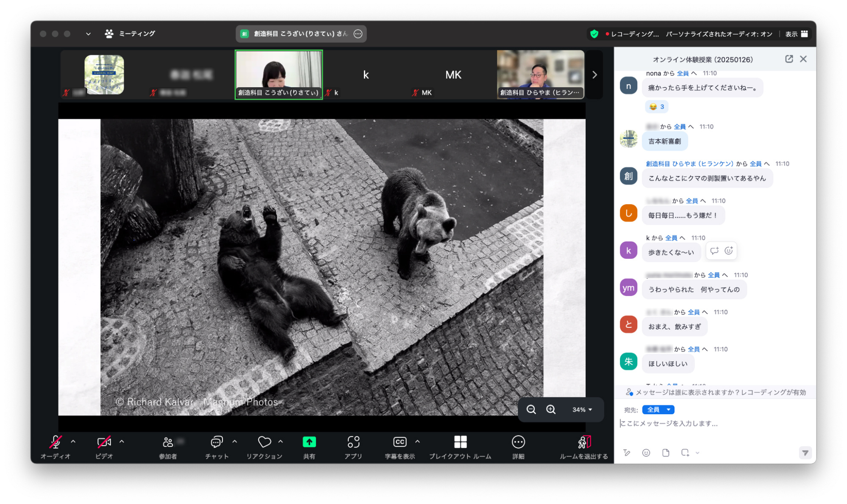Zoom out of shared screen view
This screenshot has height=504, width=847.
(x=531, y=410)
